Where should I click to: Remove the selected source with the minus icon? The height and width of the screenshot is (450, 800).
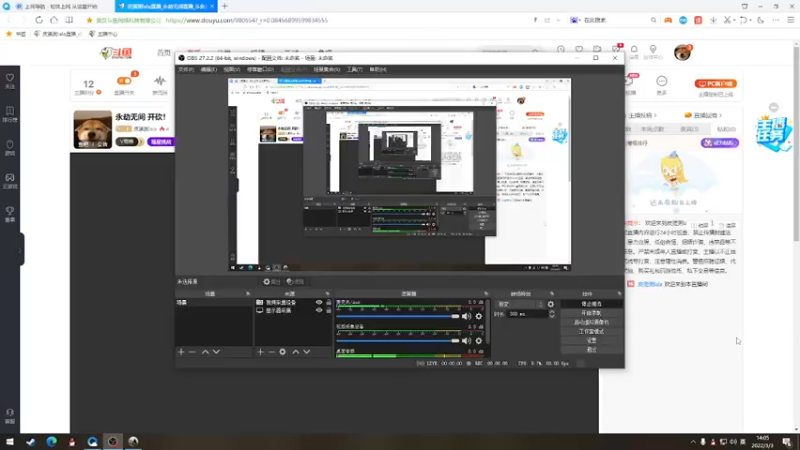click(x=271, y=352)
